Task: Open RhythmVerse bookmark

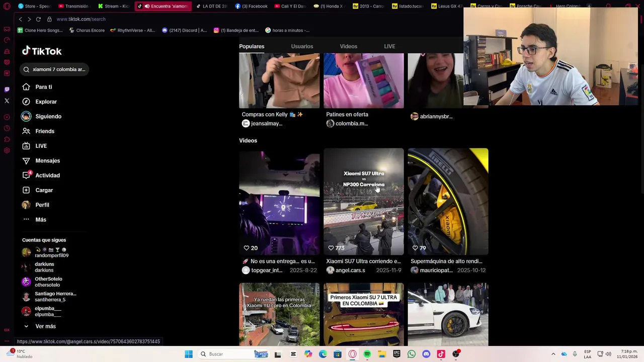Action: pos(132,30)
